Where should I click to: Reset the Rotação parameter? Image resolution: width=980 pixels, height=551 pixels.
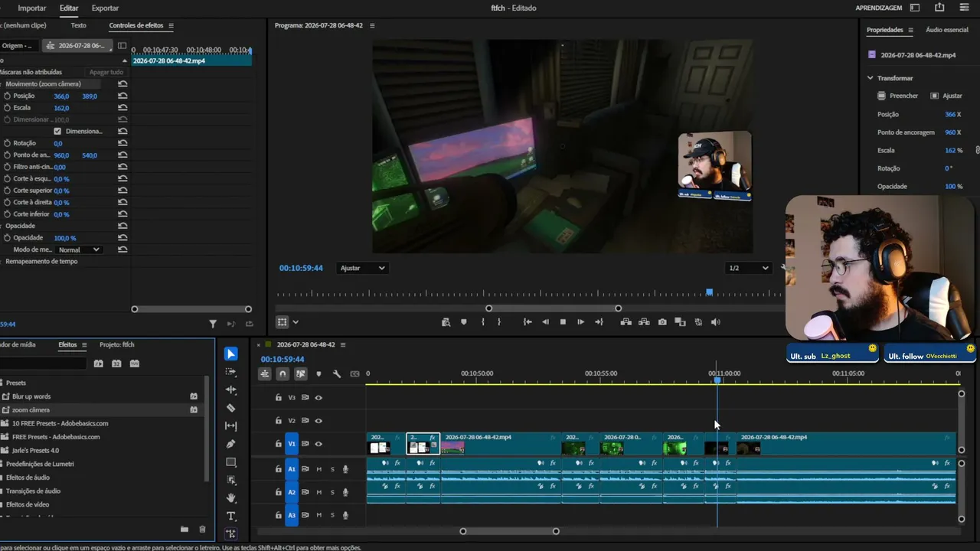coord(122,143)
